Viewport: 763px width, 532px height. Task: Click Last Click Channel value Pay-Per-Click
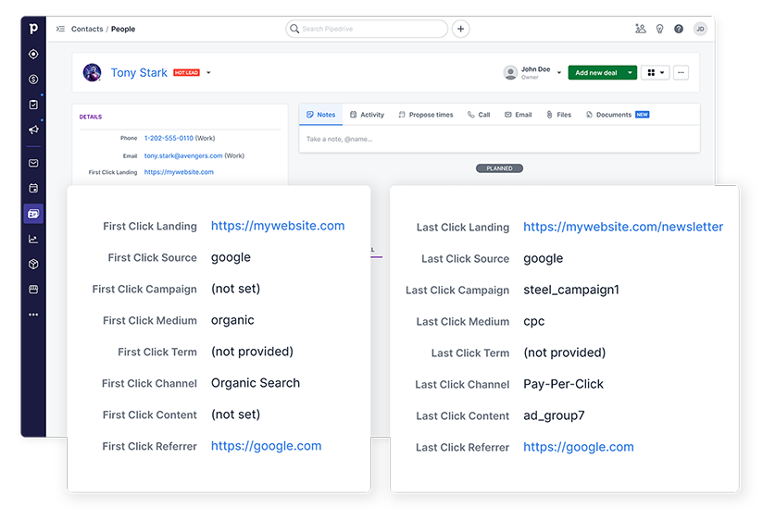564,384
